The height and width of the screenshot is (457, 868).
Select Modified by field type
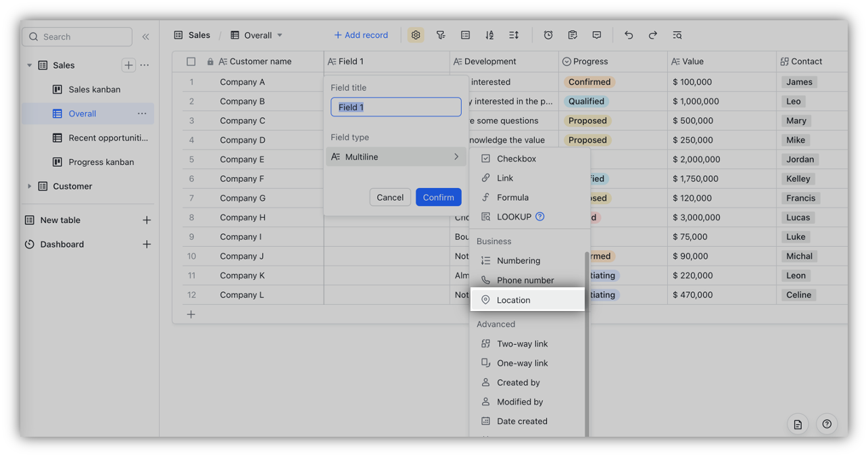click(x=529, y=402)
